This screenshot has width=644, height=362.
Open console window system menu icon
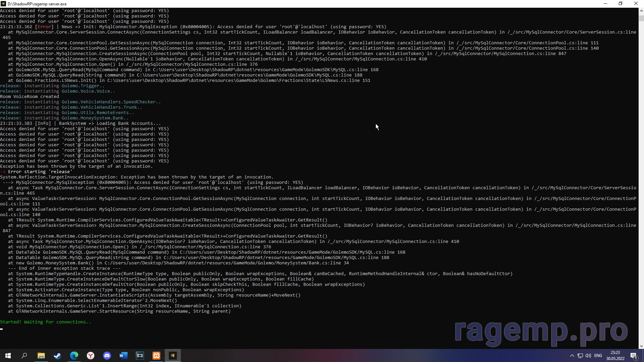(x=3, y=4)
